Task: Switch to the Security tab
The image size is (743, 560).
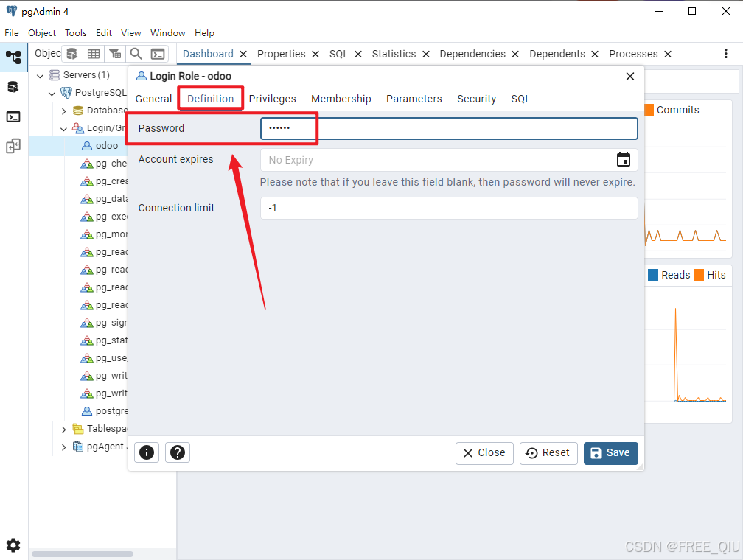Action: point(477,99)
